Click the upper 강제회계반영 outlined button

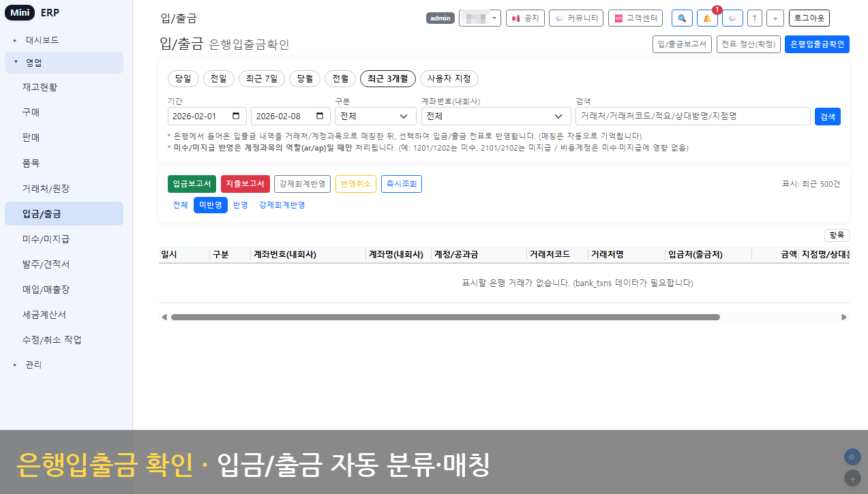tap(303, 184)
